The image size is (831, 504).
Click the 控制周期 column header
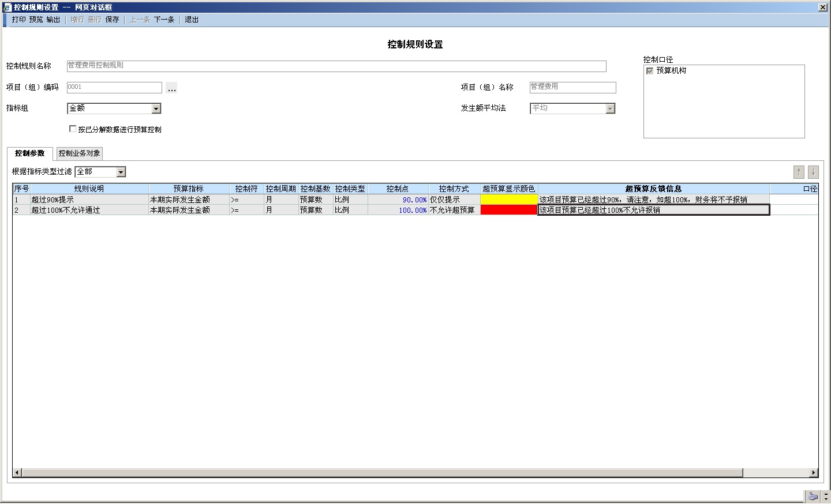pyautogui.click(x=281, y=189)
